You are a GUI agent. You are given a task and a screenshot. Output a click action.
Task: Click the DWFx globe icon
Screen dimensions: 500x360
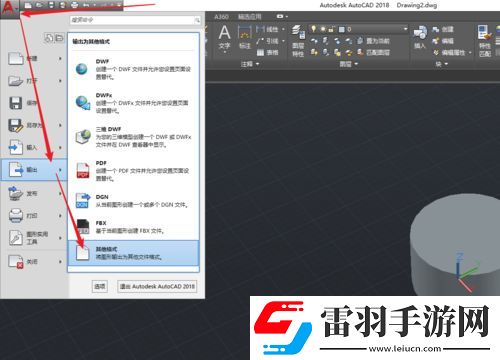[82, 103]
